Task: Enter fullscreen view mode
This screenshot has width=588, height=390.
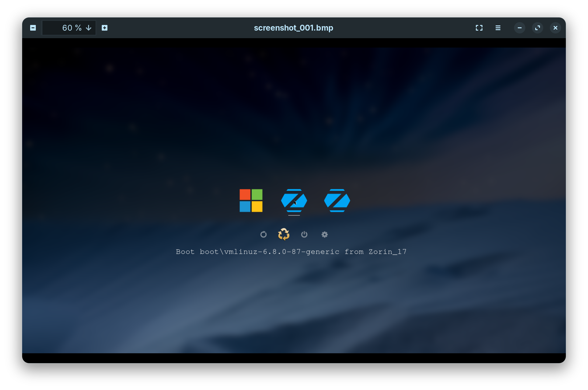Action: tap(479, 28)
